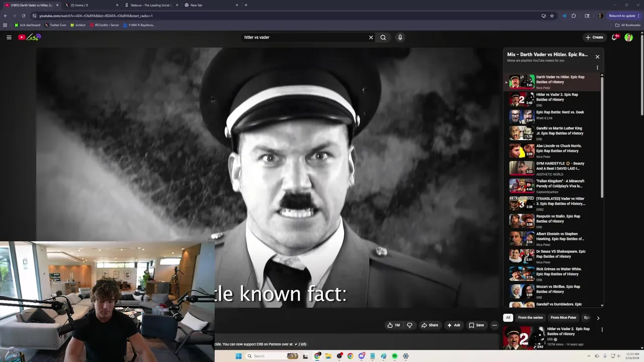Like the video (1M likes)
The width and height of the screenshot is (644, 362).
pos(393,325)
